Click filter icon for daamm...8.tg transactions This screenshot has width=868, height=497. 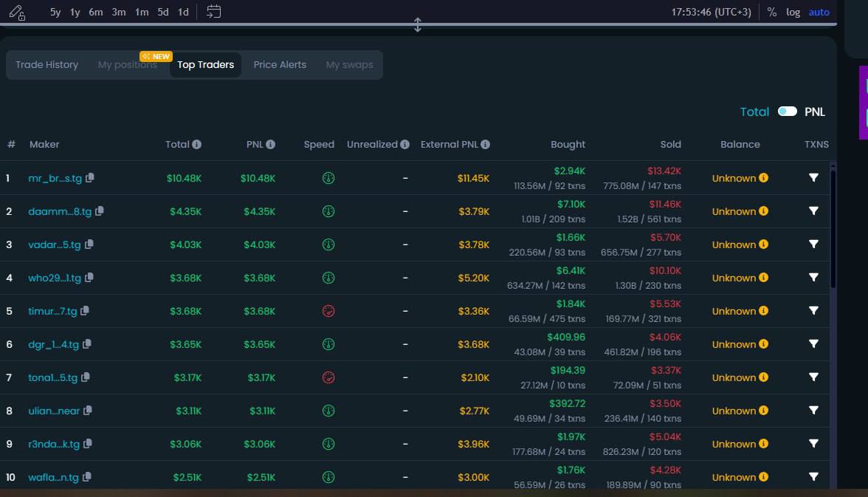[813, 211]
